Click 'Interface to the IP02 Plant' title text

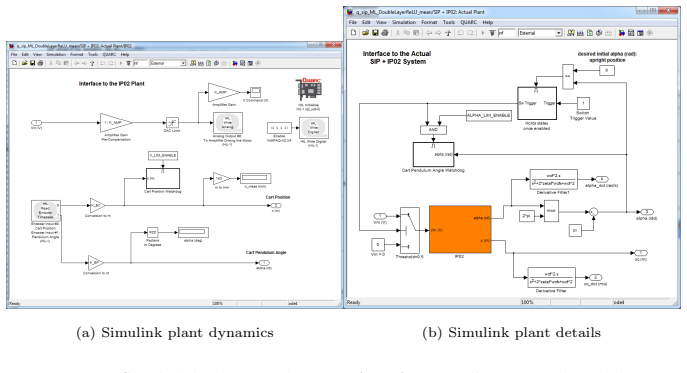[111, 84]
